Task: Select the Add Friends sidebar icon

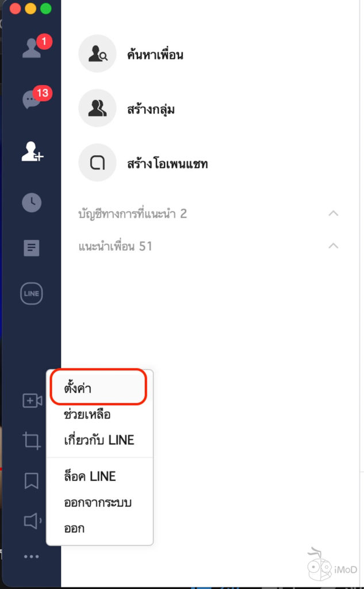Action: pos(32,151)
